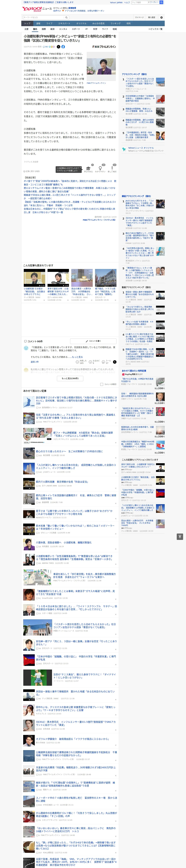Click the search magnifier next to keyword field
186x868 pixels.
tap(66, 18)
